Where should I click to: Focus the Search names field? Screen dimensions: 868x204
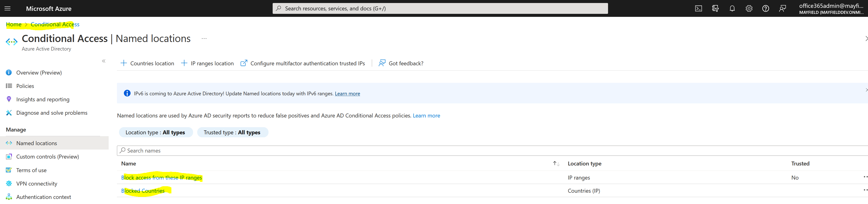[x=492, y=150]
